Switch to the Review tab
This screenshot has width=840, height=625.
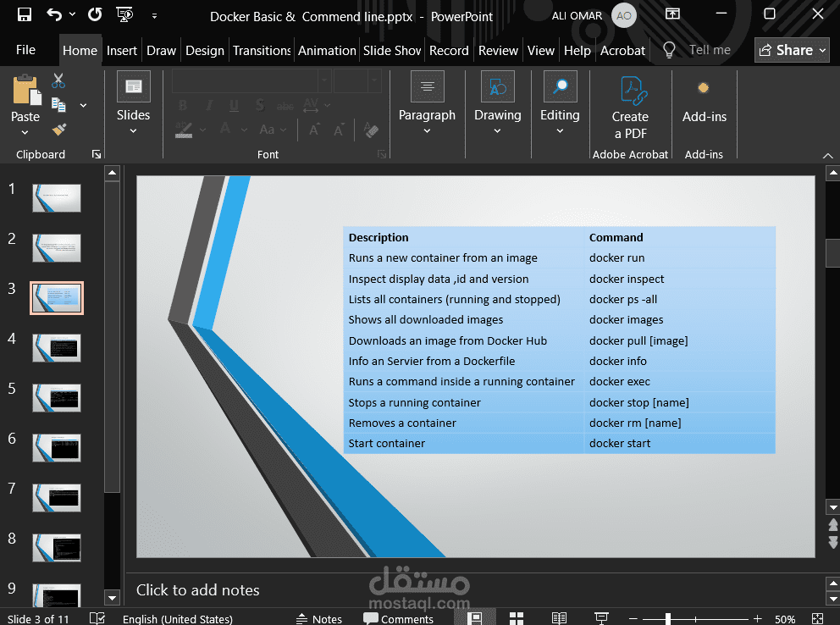click(x=498, y=50)
